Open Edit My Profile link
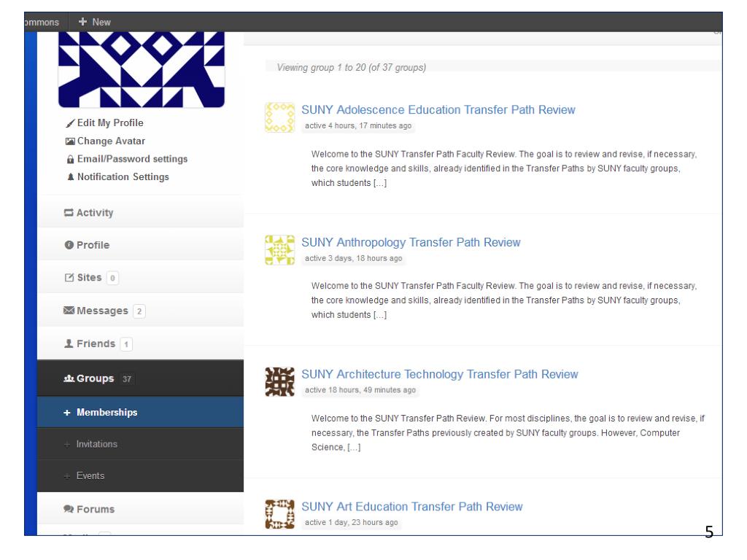The width and height of the screenshot is (747, 560). tap(110, 122)
